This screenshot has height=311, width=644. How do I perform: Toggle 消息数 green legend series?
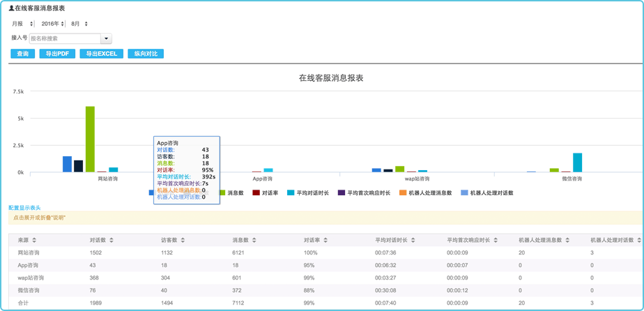231,192
